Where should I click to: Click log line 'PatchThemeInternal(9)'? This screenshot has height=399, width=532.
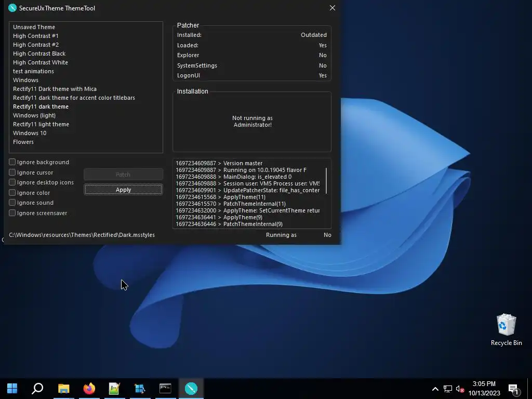229,224
